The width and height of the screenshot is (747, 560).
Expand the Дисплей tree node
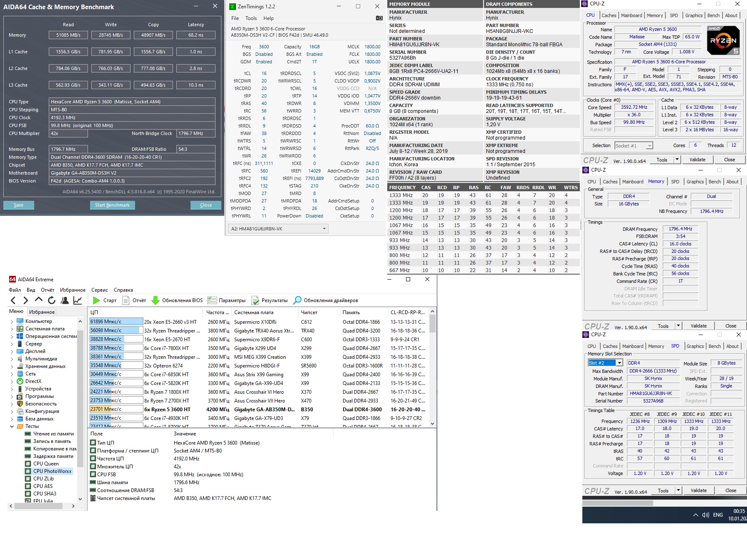[x=12, y=351]
